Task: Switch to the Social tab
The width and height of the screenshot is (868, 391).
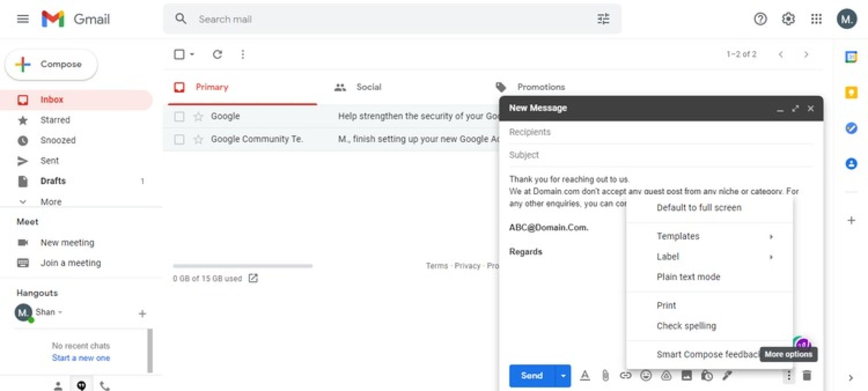Action: pos(368,87)
